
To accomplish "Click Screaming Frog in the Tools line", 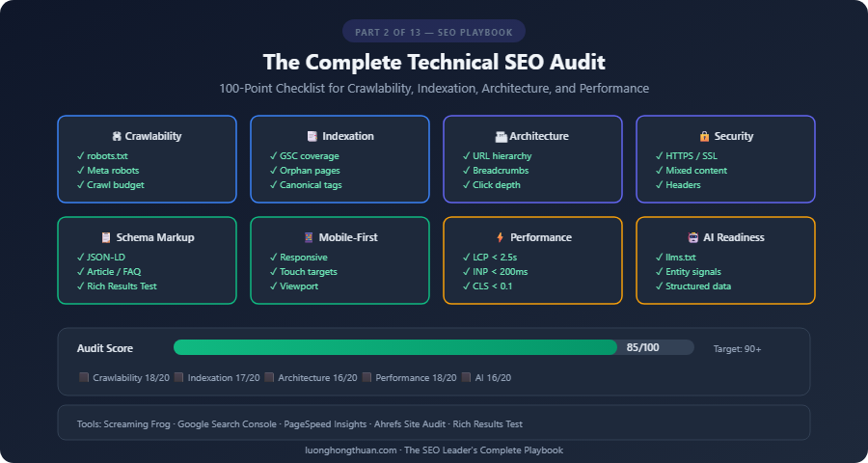I will pos(137,424).
